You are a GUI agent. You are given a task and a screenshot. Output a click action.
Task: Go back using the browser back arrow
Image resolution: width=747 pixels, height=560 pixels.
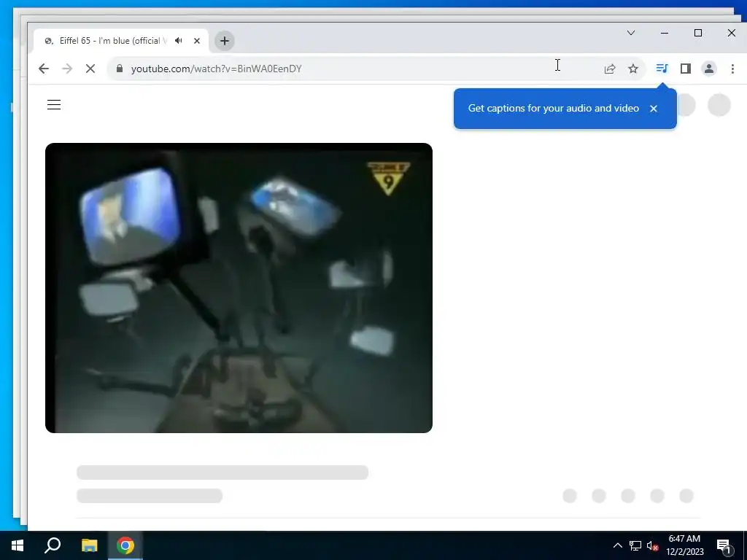click(x=43, y=69)
